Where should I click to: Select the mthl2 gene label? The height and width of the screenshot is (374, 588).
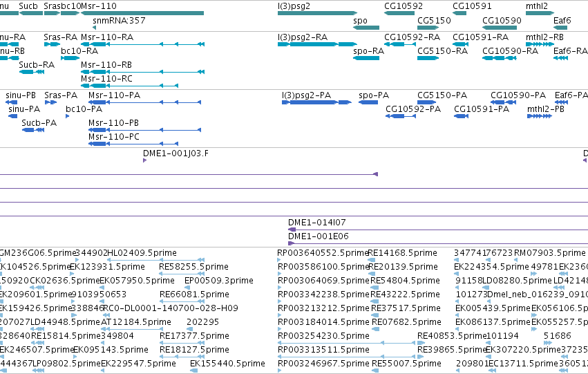537,6
